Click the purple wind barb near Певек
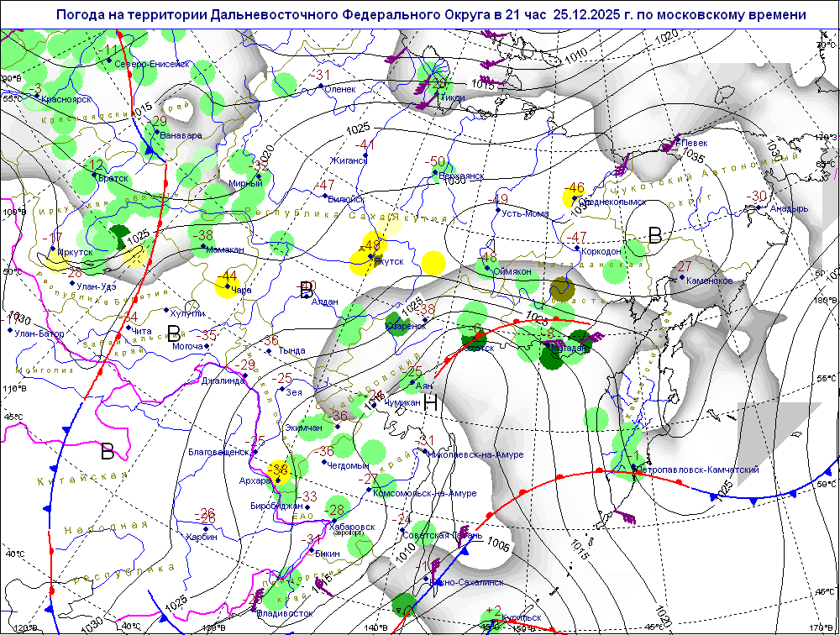The height and width of the screenshot is (635, 840). pos(669,144)
